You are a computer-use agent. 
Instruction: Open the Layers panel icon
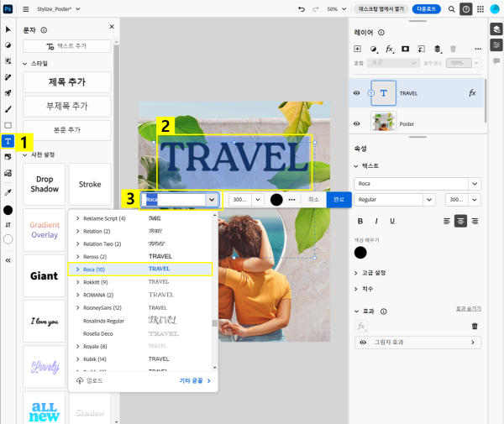coord(496,29)
